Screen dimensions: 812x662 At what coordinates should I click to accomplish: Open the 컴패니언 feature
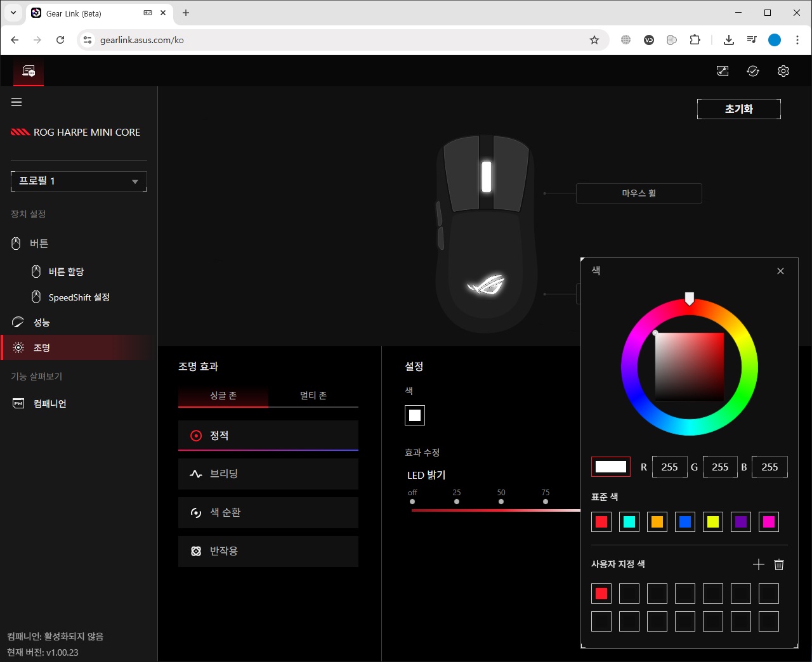pos(79,403)
